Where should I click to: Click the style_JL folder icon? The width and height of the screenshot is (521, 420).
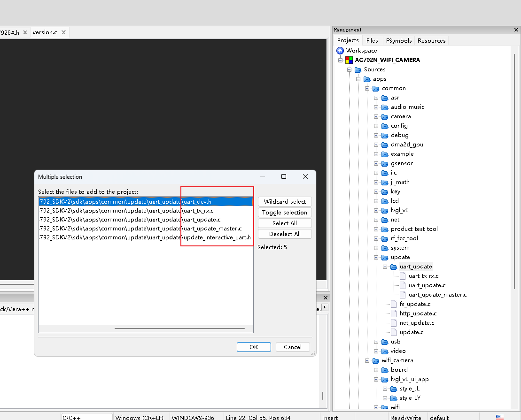pos(394,389)
